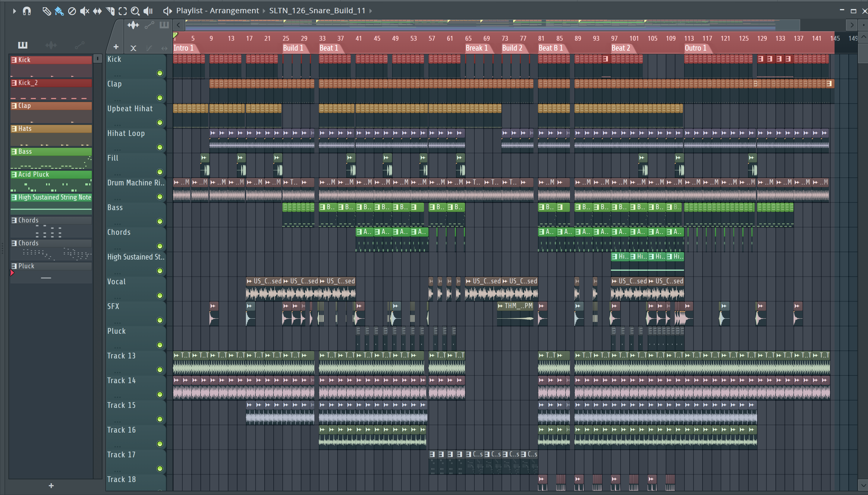Jump to Beat B 1 timeline marker
The image size is (868, 495).
(551, 48)
